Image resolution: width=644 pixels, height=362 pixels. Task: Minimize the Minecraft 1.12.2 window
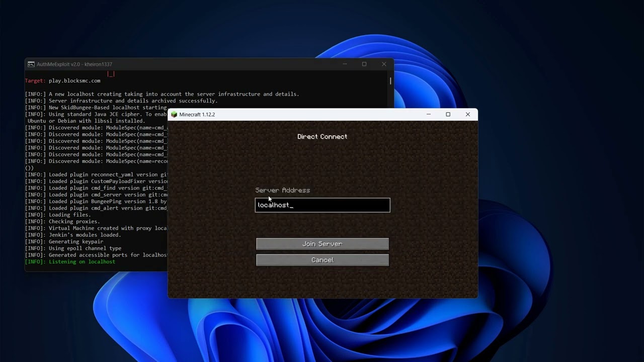429,115
